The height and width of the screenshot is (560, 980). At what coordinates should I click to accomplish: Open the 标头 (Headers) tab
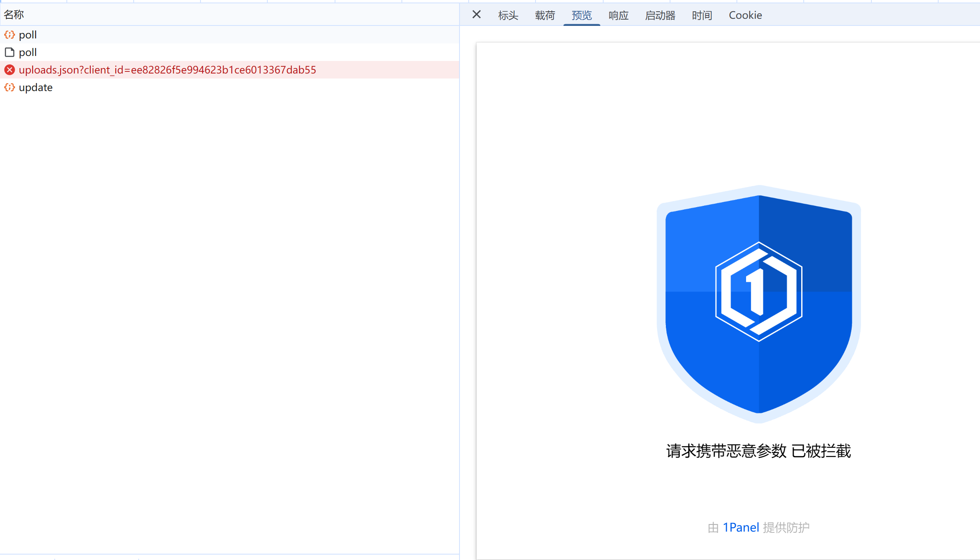click(508, 15)
